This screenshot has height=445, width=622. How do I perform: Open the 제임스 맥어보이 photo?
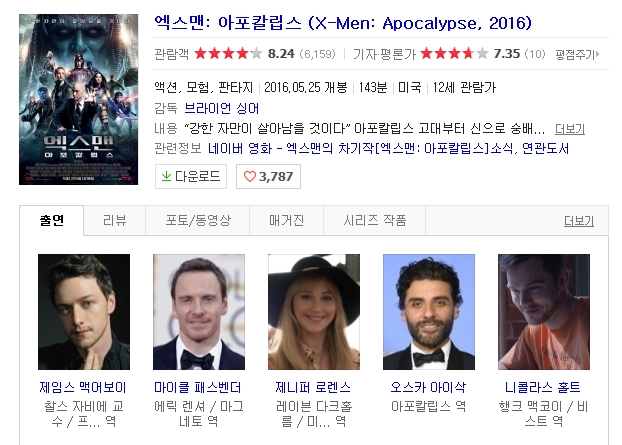click(x=84, y=312)
